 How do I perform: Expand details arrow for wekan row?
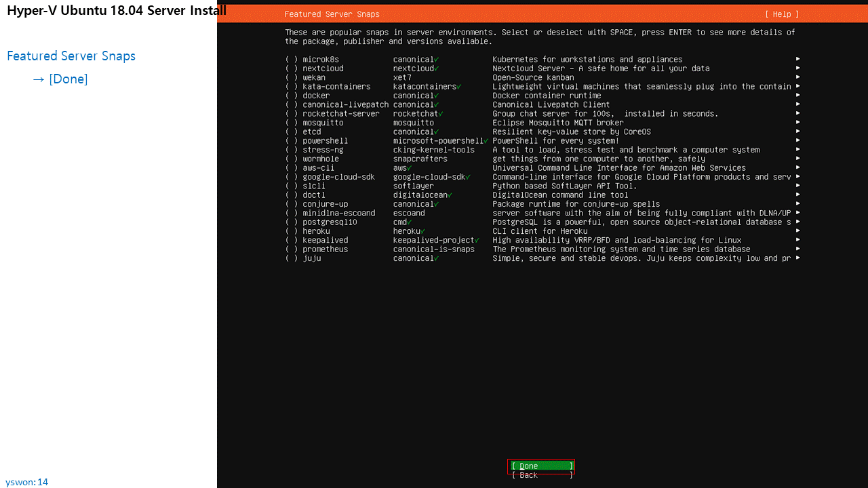798,77
